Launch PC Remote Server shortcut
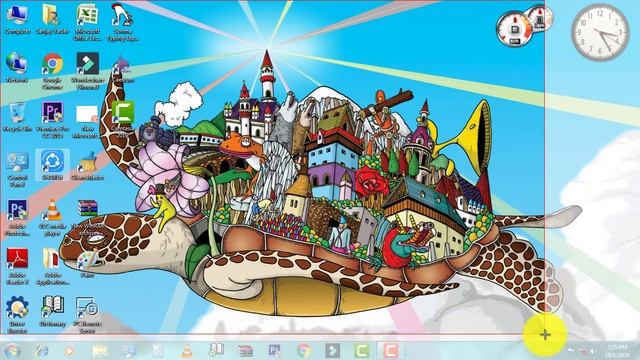Viewport: 640px width, 360px height. pyautogui.click(x=87, y=315)
